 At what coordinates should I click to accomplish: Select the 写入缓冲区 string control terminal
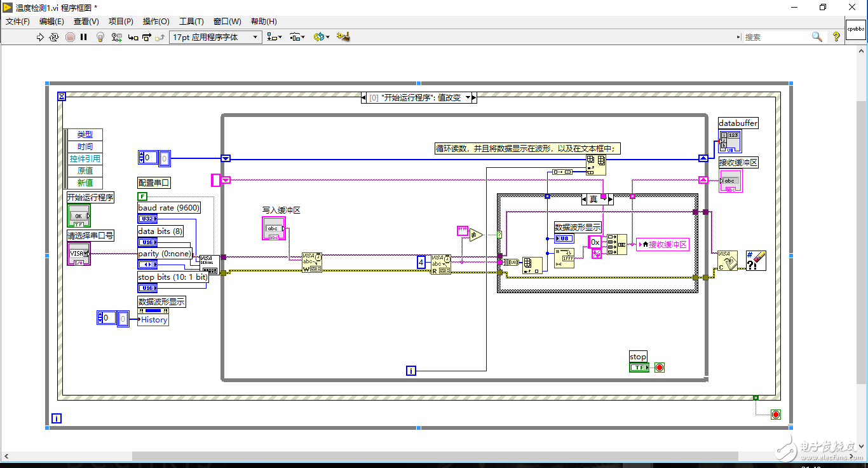click(x=274, y=228)
